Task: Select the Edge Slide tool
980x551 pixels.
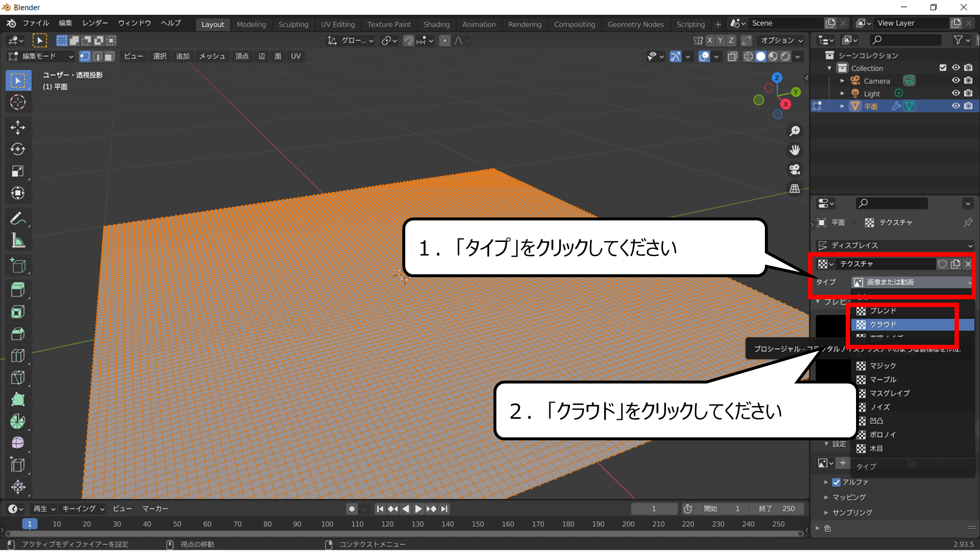Action: point(18,465)
